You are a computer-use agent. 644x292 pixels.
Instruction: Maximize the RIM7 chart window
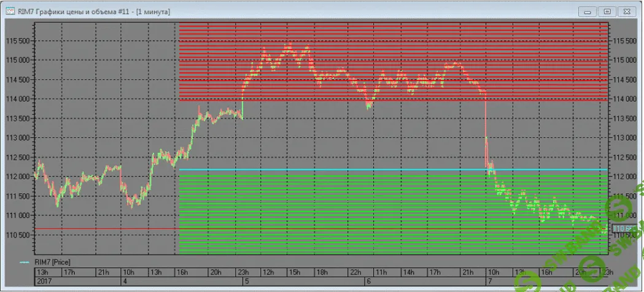click(608, 11)
